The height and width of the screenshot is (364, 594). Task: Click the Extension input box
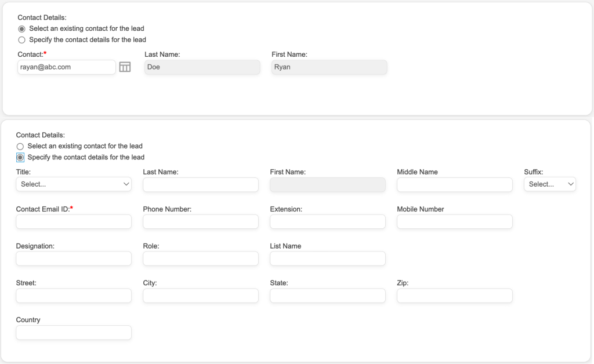(x=328, y=221)
